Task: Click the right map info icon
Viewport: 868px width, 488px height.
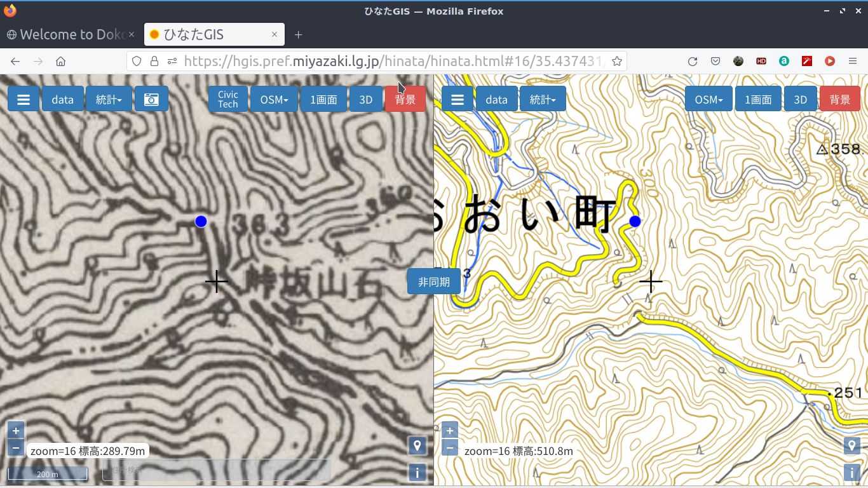Action: pyautogui.click(x=851, y=473)
